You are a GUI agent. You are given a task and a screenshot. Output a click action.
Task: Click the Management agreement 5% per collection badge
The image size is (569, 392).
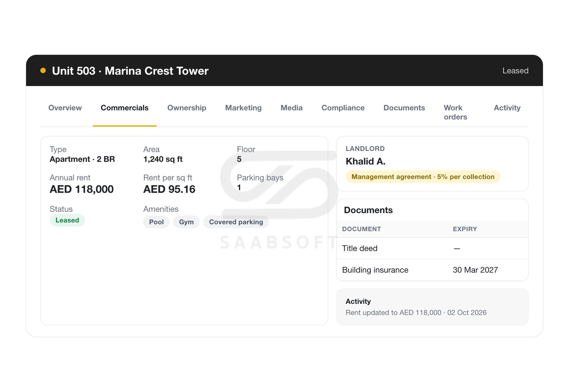click(x=423, y=177)
